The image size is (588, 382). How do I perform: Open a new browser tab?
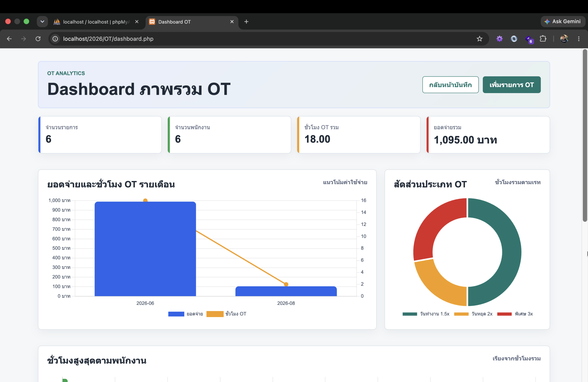246,22
